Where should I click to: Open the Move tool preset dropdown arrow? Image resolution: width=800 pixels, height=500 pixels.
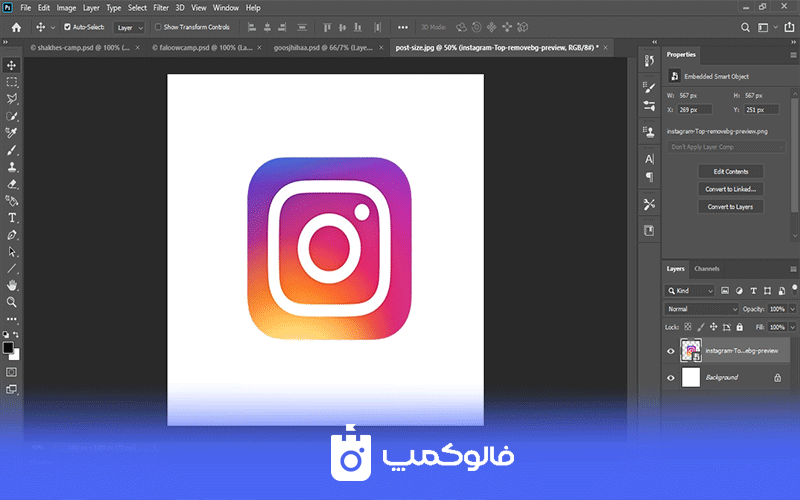coord(53,28)
